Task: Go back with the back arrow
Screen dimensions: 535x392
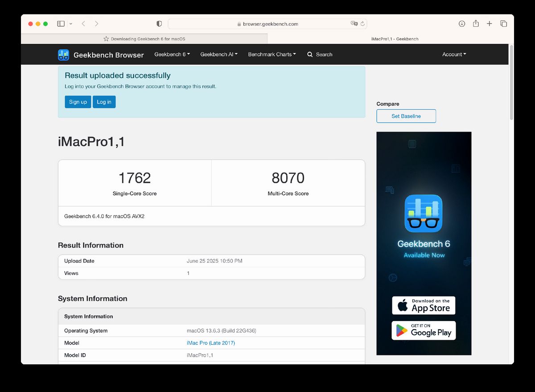Action: [x=83, y=24]
